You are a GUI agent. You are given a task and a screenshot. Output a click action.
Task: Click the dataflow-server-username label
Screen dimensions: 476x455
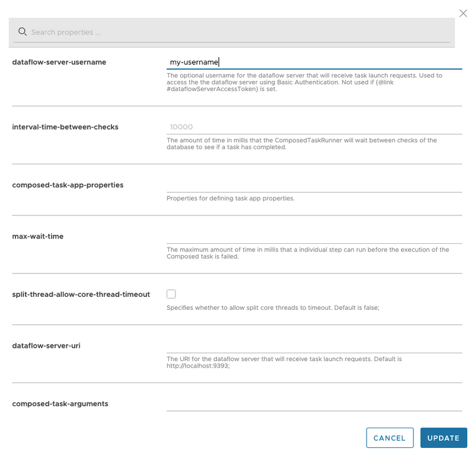click(59, 62)
